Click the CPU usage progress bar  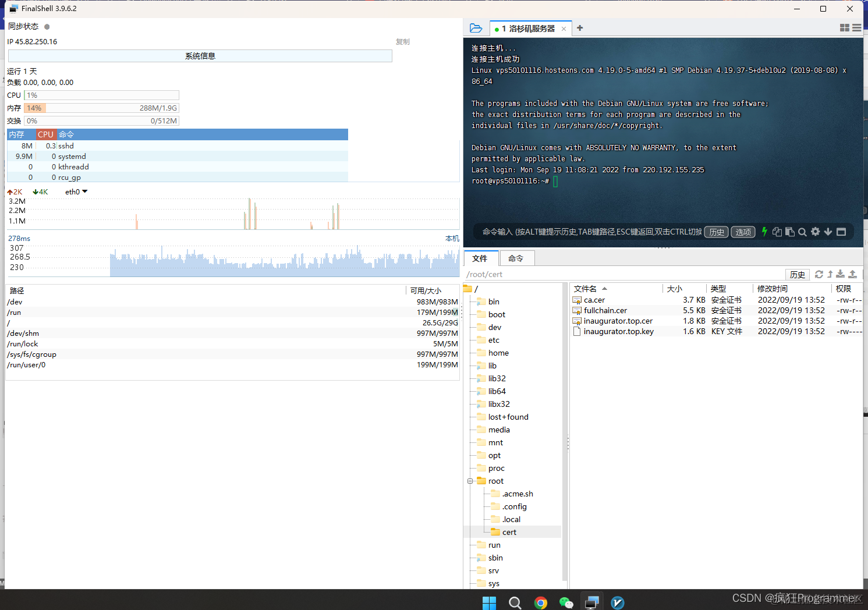[101, 95]
